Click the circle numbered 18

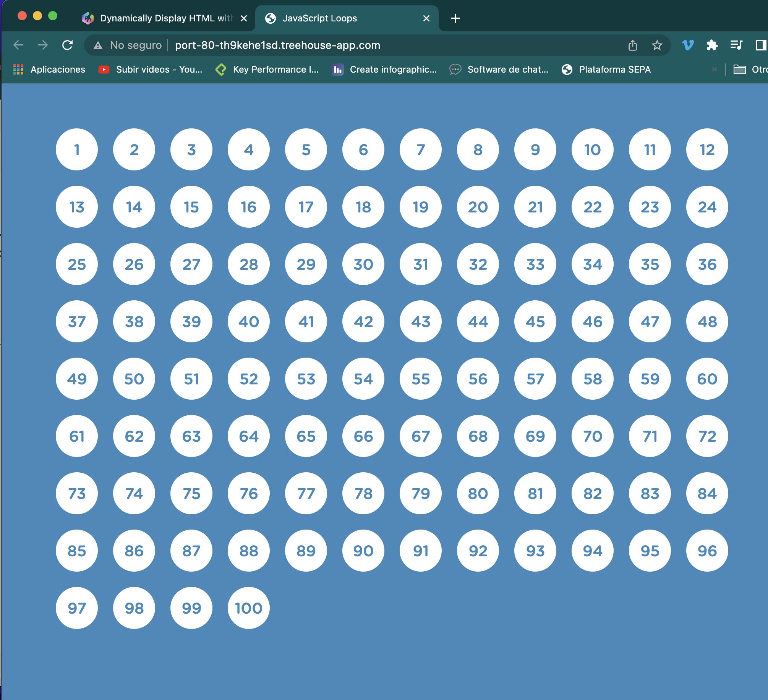363,207
